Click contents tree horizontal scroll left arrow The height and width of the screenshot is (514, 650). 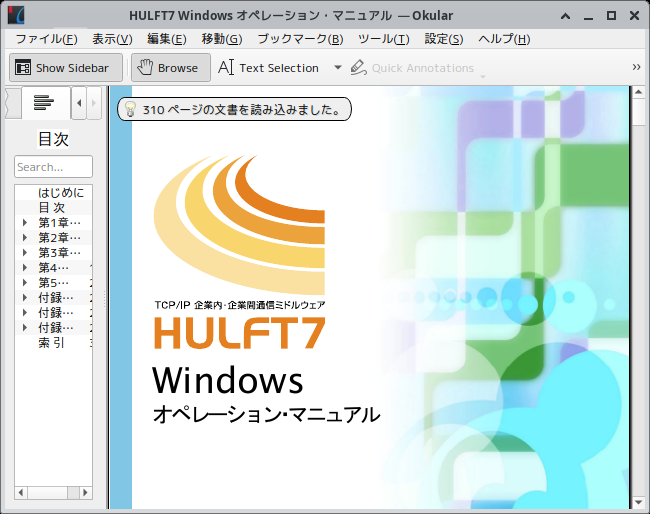coord(21,492)
